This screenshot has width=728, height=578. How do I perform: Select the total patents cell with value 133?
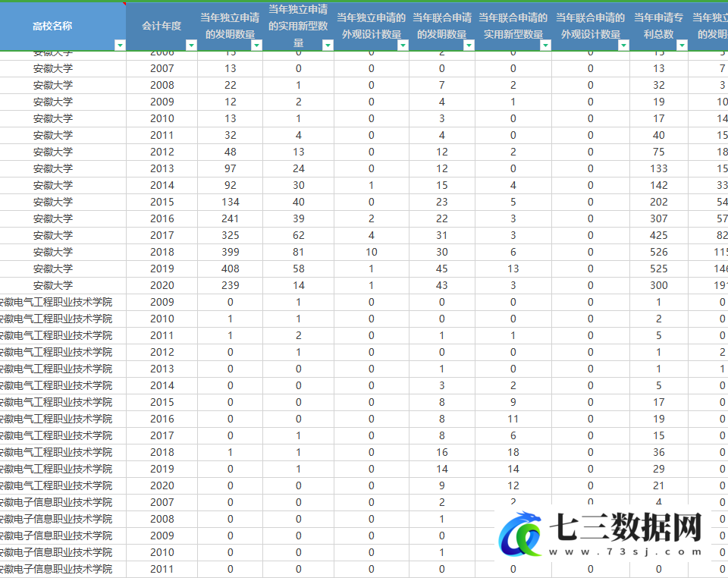(x=659, y=169)
